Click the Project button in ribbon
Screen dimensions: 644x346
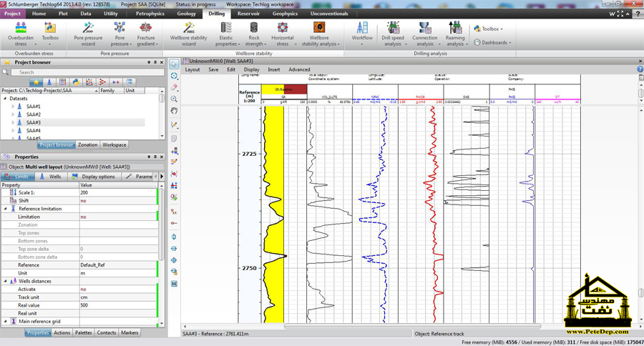click(x=13, y=14)
